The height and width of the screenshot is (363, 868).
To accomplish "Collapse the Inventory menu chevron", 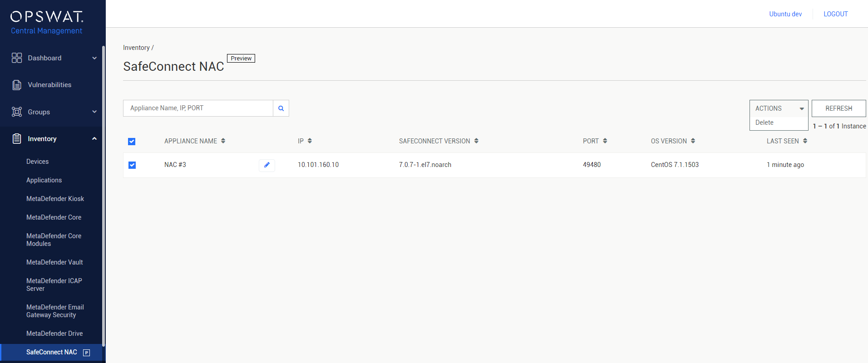I will point(94,139).
